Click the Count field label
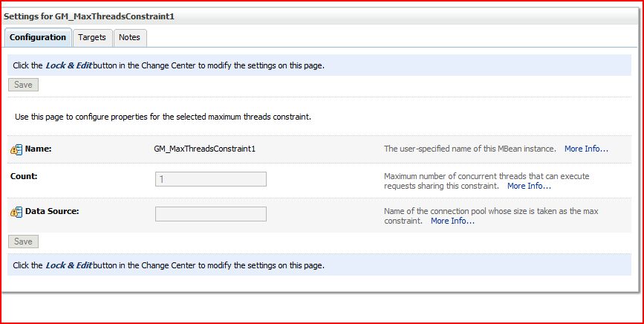This screenshot has height=324, width=644. (24, 176)
